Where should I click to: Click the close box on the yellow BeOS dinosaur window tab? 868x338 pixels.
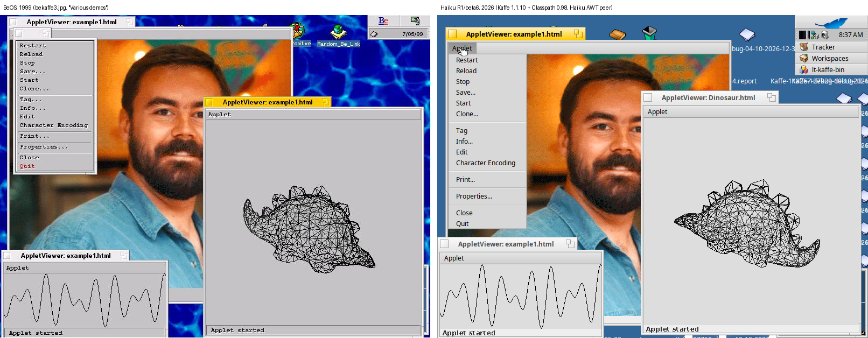[209, 102]
